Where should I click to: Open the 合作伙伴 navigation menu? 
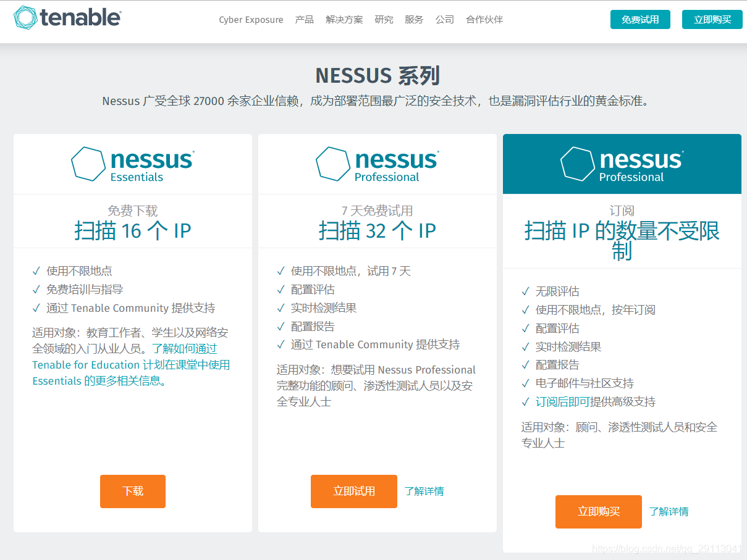(484, 20)
